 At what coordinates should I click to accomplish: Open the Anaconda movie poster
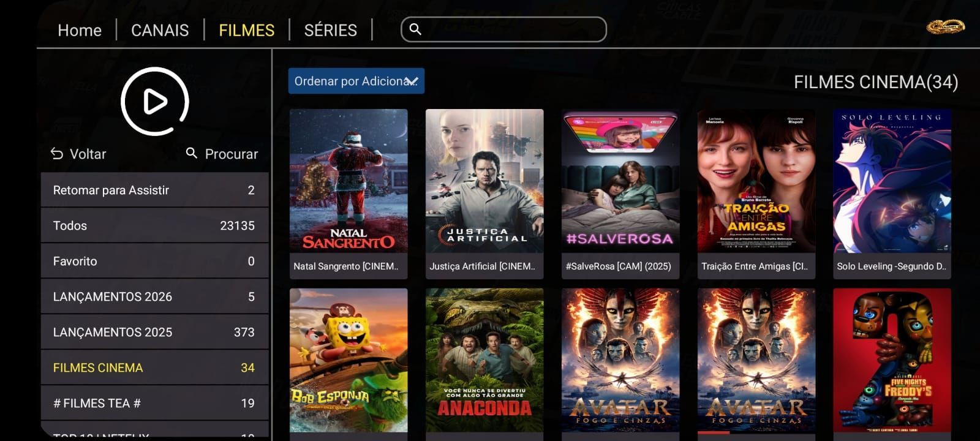pyautogui.click(x=484, y=361)
